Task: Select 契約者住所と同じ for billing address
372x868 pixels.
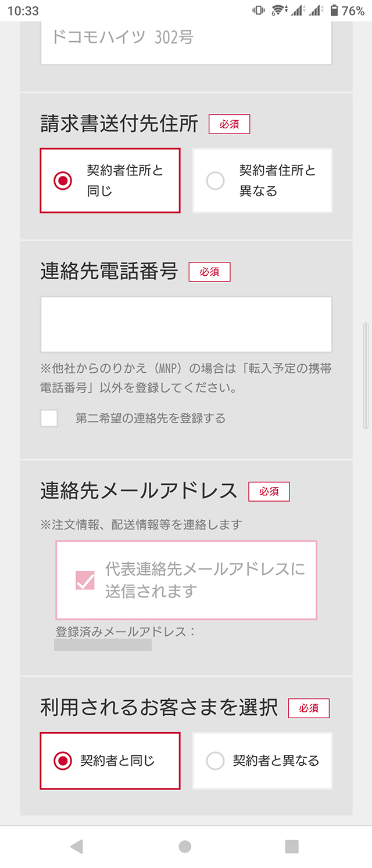Action: [x=110, y=181]
